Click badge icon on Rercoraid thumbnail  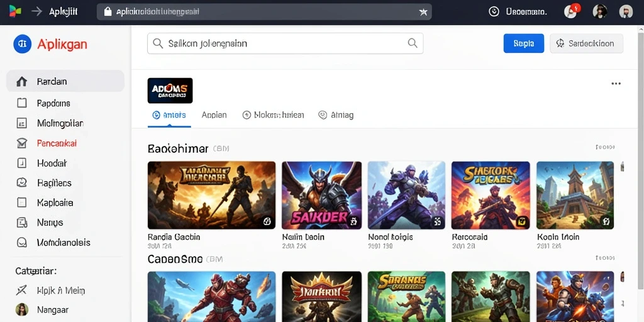click(523, 222)
